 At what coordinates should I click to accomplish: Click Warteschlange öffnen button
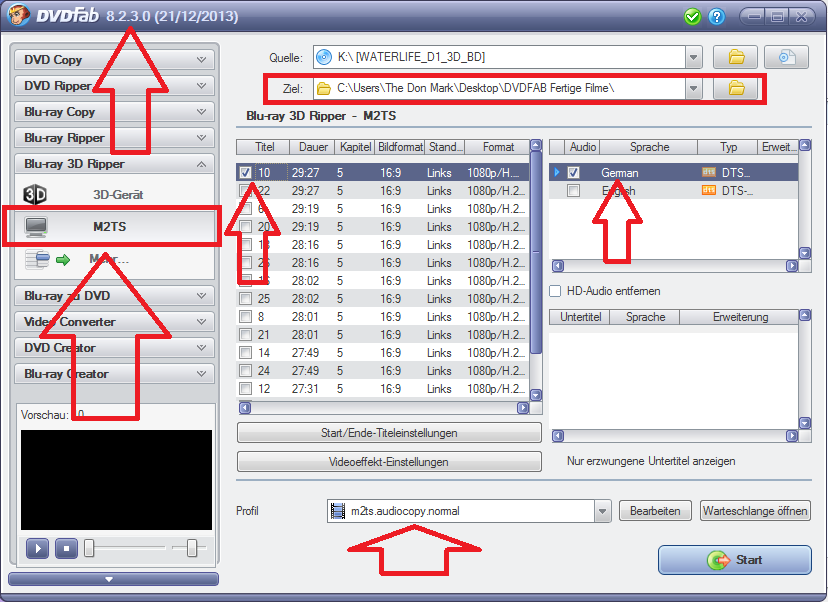coord(755,511)
